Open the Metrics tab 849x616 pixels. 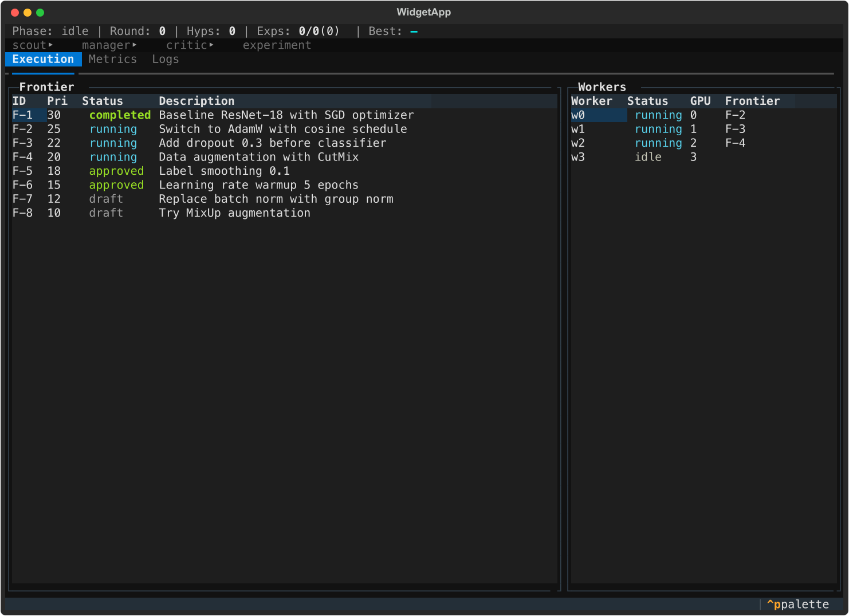click(112, 59)
